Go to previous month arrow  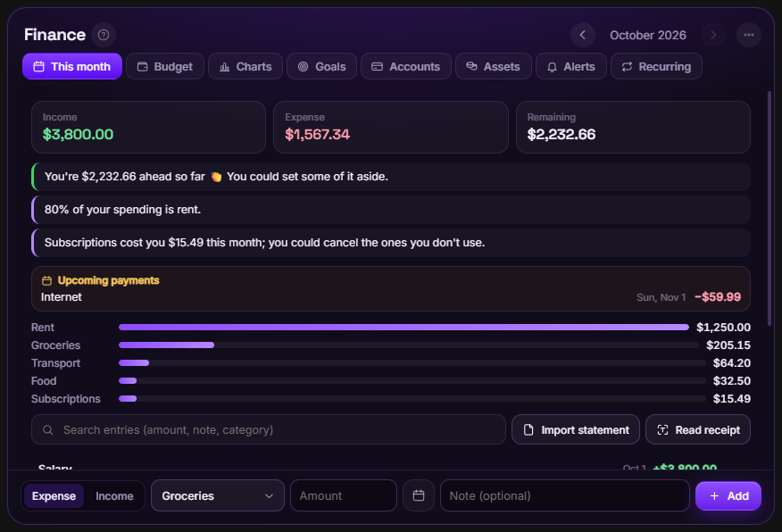click(x=583, y=35)
